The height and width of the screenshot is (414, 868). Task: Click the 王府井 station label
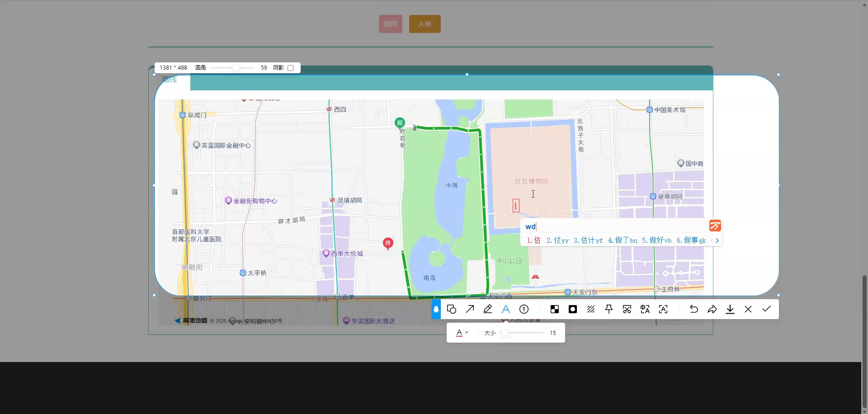coord(670,289)
